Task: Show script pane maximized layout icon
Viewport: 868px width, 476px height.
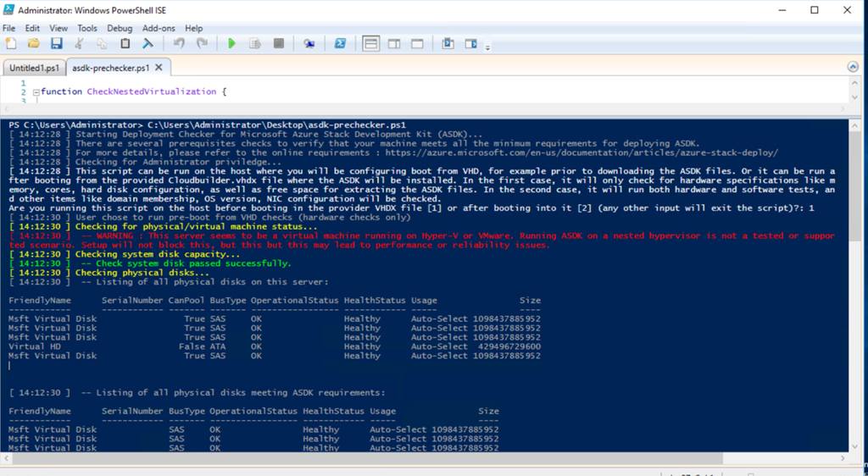Action: tap(417, 44)
